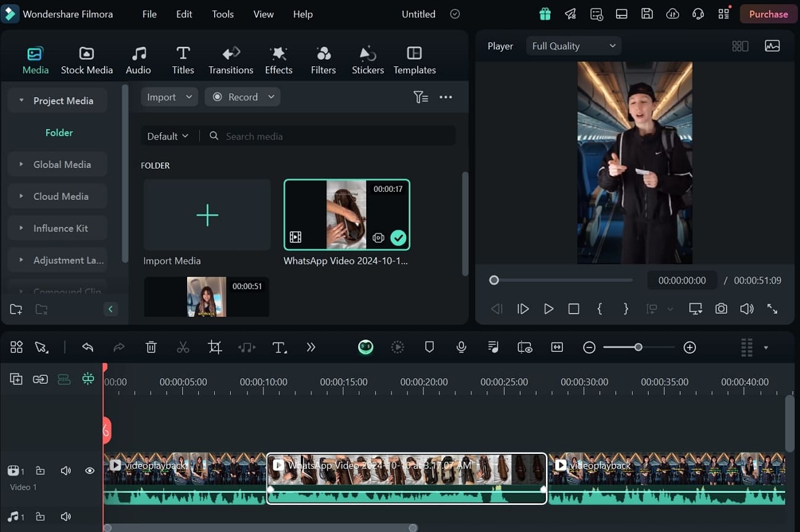Toggle the magnetic timeline icon

coord(64,379)
